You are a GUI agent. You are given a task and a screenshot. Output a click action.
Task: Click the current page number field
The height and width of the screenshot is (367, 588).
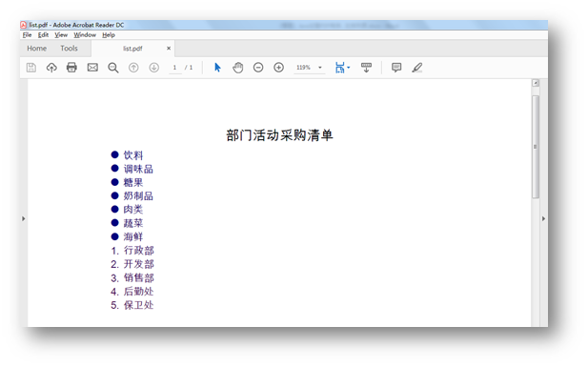174,68
